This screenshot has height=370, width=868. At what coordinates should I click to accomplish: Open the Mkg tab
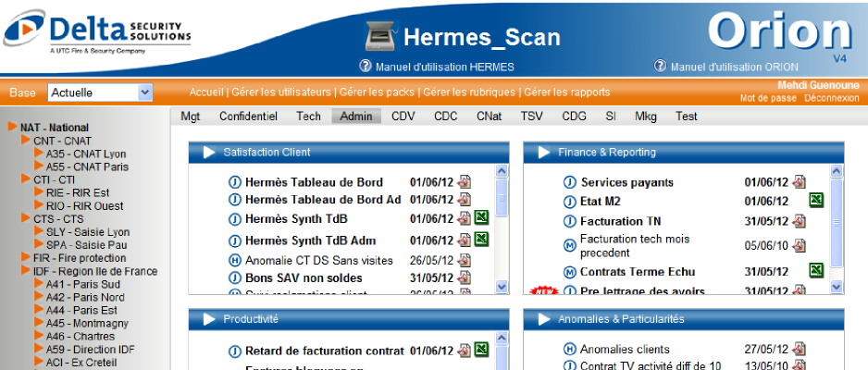(x=646, y=117)
